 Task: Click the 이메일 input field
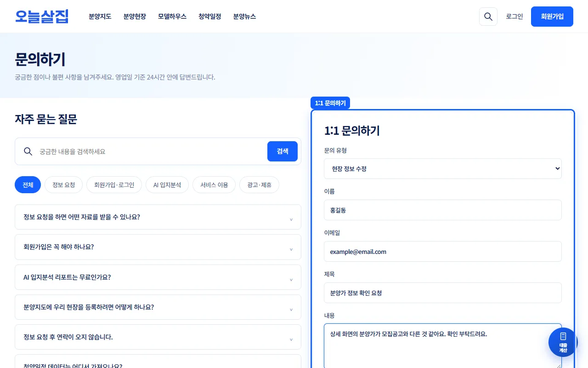(x=443, y=252)
